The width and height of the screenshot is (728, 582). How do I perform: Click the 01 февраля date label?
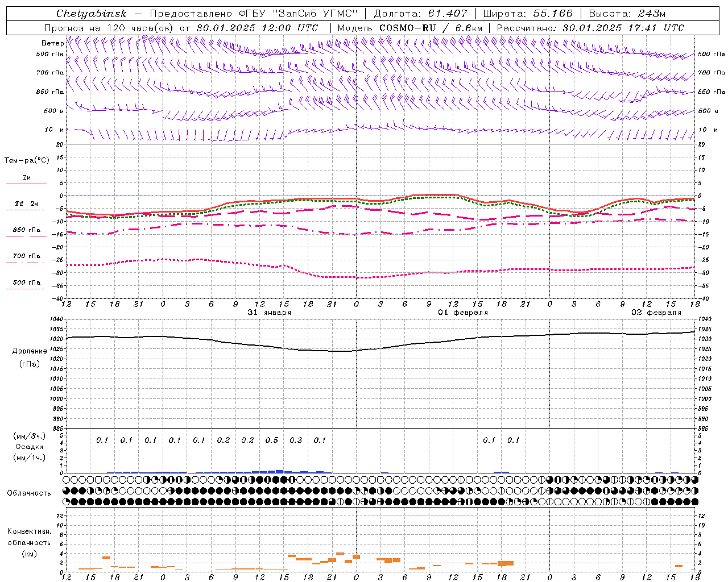point(463,313)
